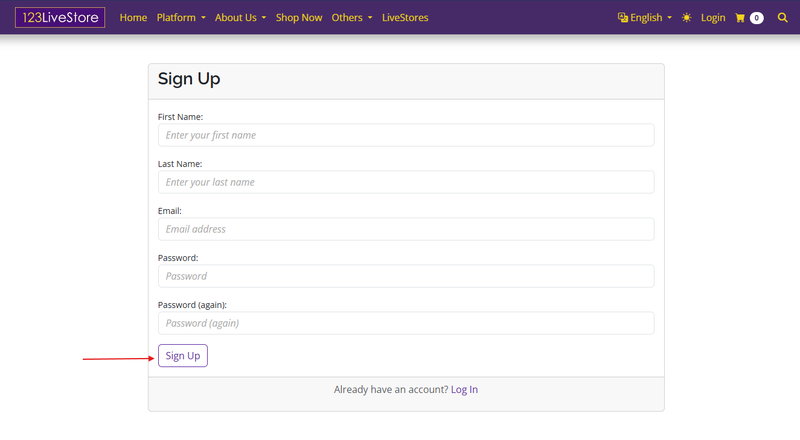Select the Last Name text box
Image resolution: width=800 pixels, height=440 pixels.
point(406,182)
